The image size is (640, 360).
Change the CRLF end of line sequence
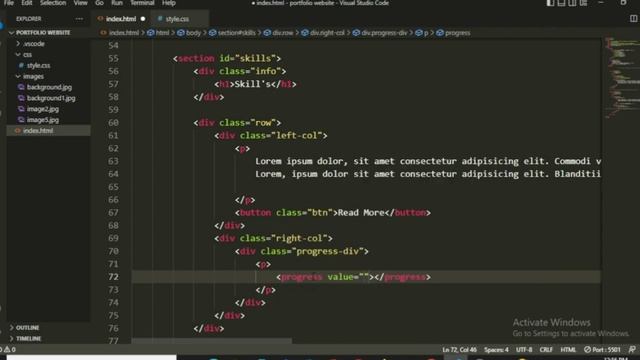coord(546,350)
